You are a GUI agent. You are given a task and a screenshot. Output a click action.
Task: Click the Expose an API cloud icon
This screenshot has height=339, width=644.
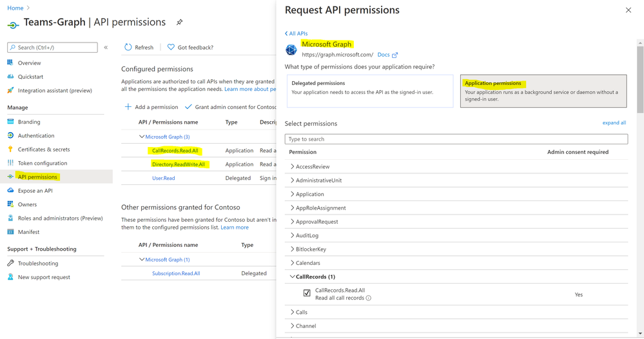(x=10, y=191)
